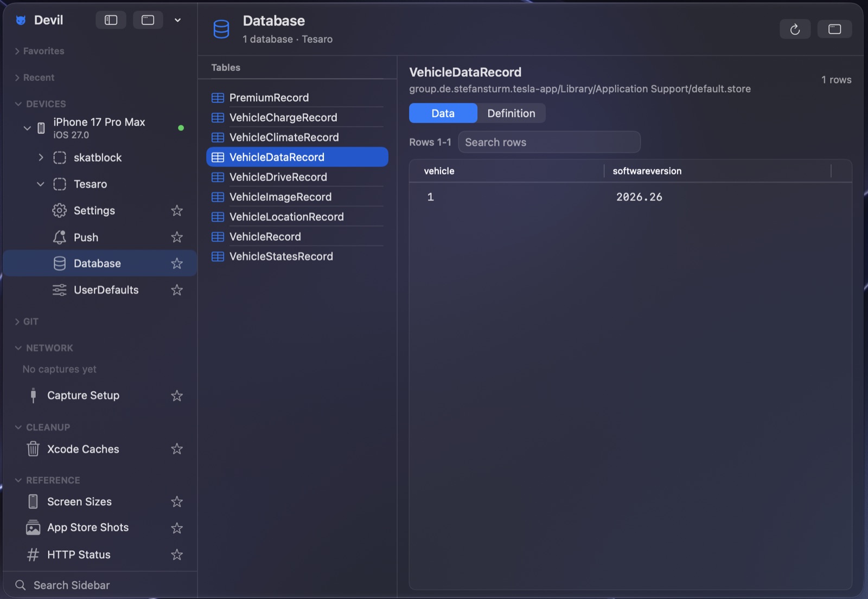Viewport: 868px width, 599px height.
Task: Click the softwareversion value 2026.26
Action: 639,197
